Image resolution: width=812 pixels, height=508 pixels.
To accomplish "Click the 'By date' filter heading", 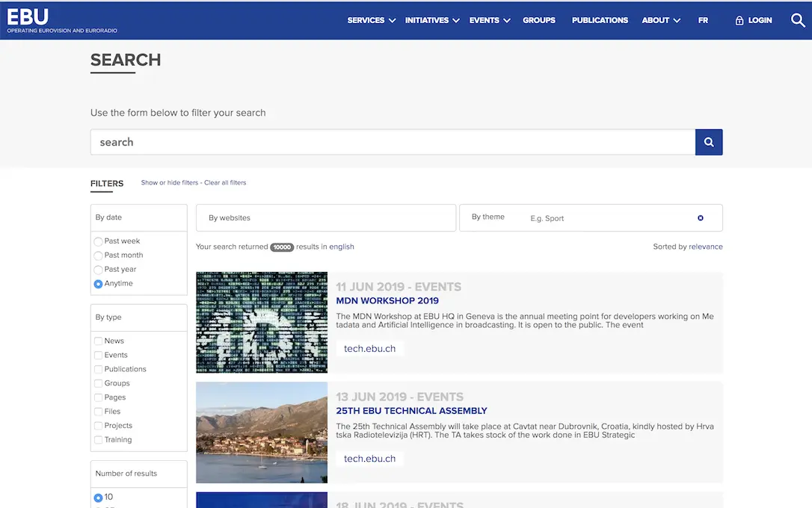I will (x=108, y=217).
